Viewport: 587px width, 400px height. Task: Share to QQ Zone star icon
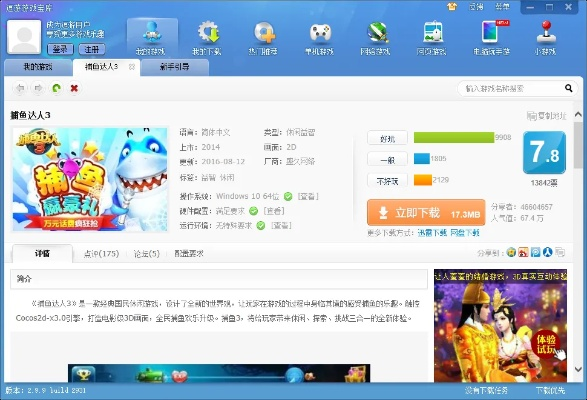tap(511, 252)
